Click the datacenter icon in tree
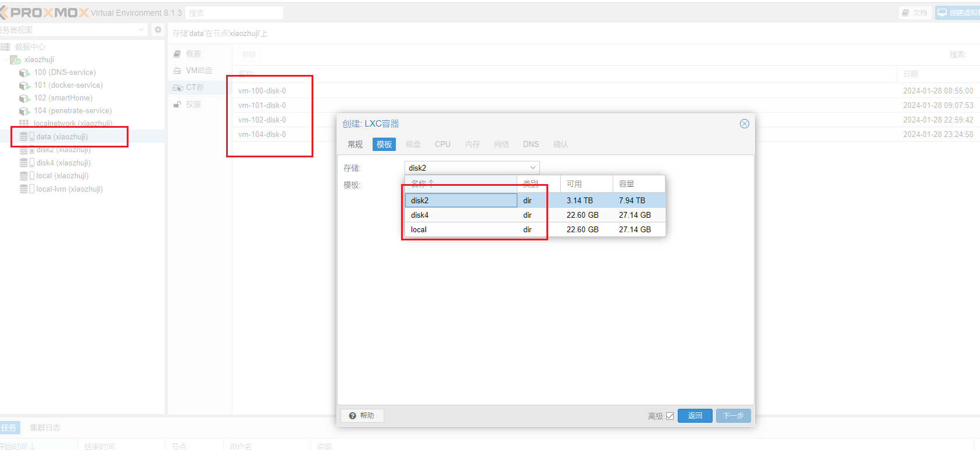The image size is (980, 450). [x=6, y=47]
